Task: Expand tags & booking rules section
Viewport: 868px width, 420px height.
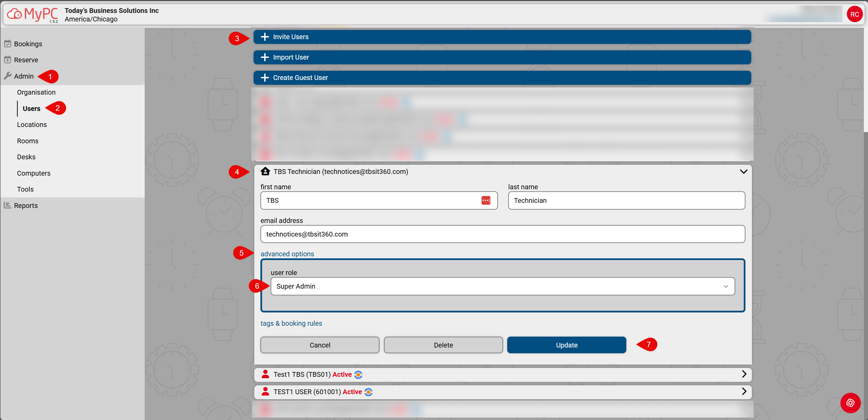Action: click(x=291, y=323)
